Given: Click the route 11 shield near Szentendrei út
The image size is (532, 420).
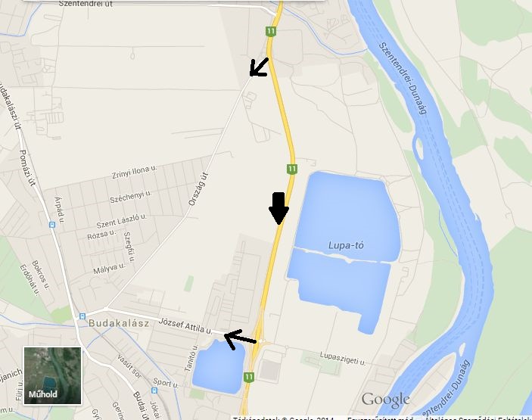Looking at the screenshot, I should [x=270, y=32].
